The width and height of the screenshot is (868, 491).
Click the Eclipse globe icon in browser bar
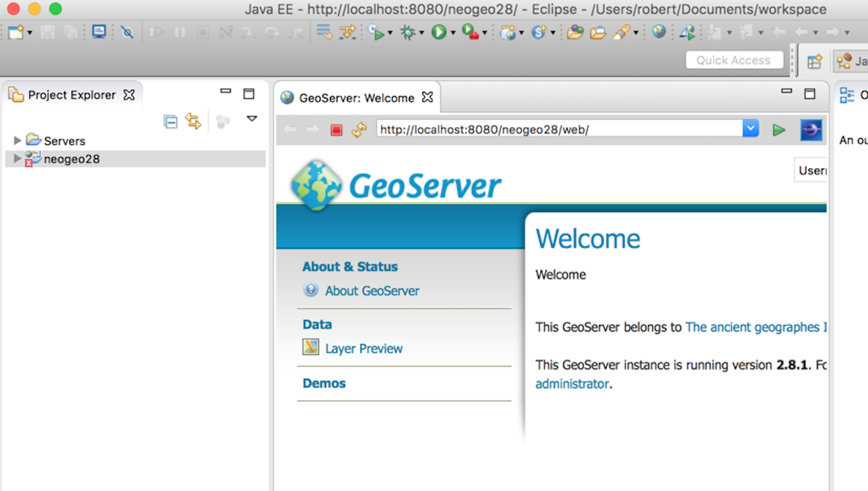point(811,129)
